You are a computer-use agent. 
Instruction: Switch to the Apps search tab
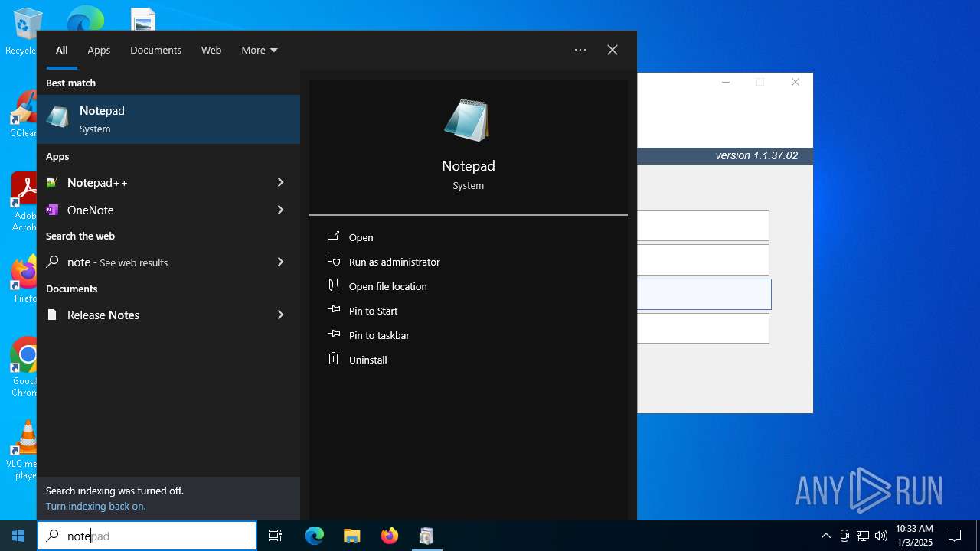[99, 50]
